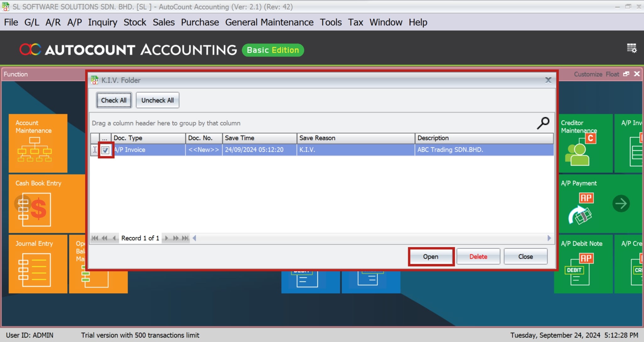Click the Check All button
This screenshot has height=342, width=644.
coord(114,100)
